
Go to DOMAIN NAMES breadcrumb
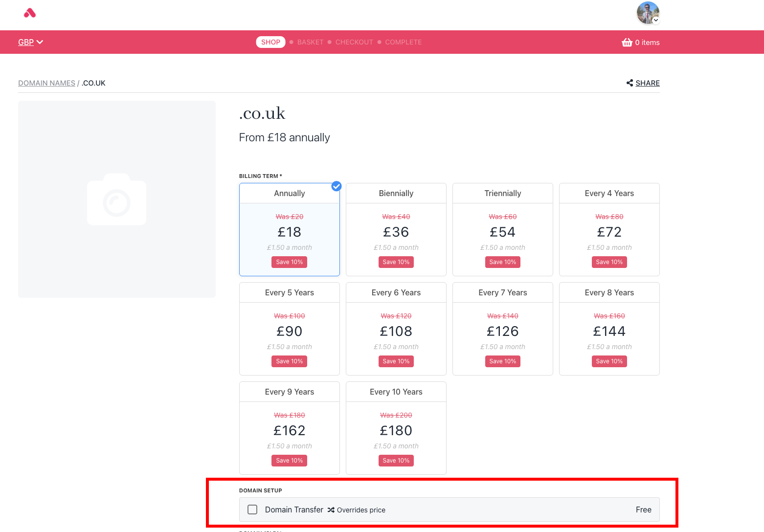pos(46,83)
